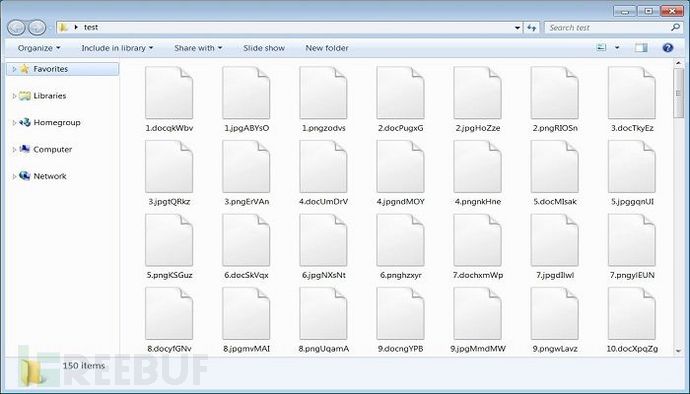Screen dimensions: 690x394
Task: Click the search magnifier icon
Action: [x=675, y=27]
